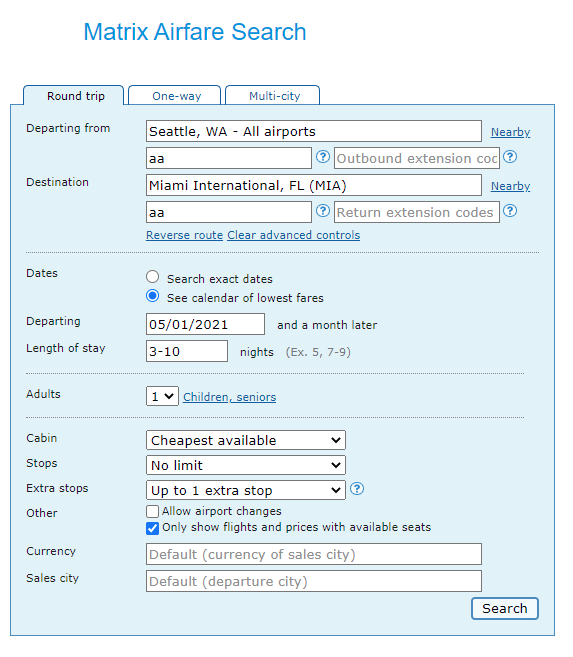
Task: Click the Departing from field with Seattle
Action: 314,131
